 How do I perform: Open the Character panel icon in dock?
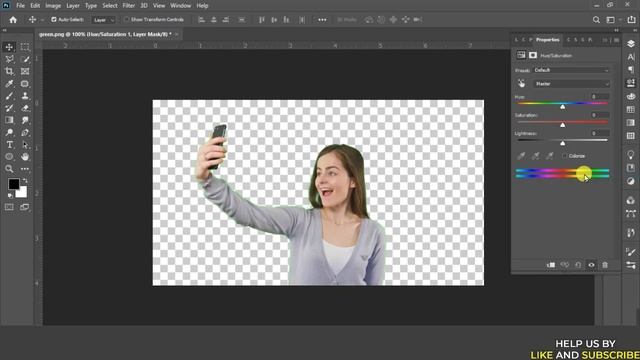pyautogui.click(x=631, y=57)
